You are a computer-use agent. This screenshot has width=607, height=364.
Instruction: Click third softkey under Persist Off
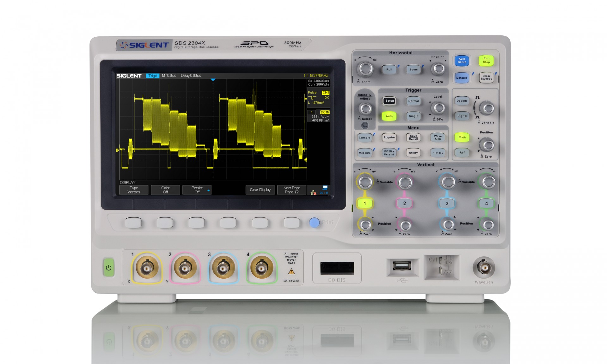click(x=196, y=222)
